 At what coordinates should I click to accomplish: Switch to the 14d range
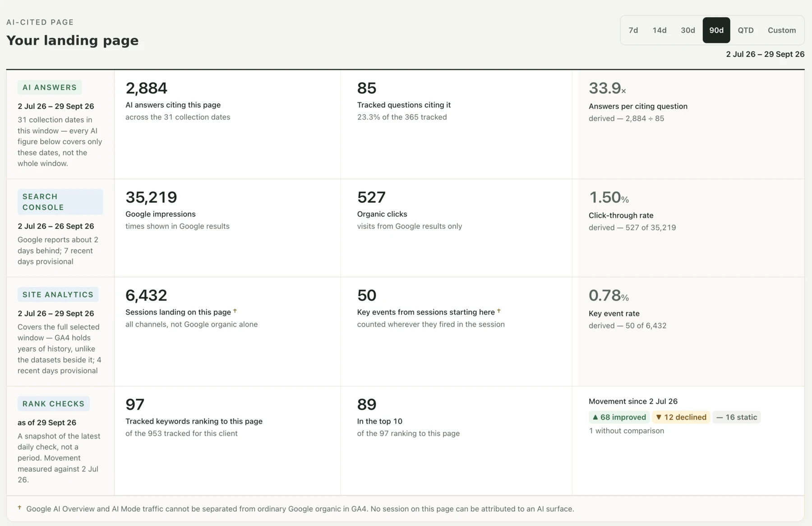point(659,30)
